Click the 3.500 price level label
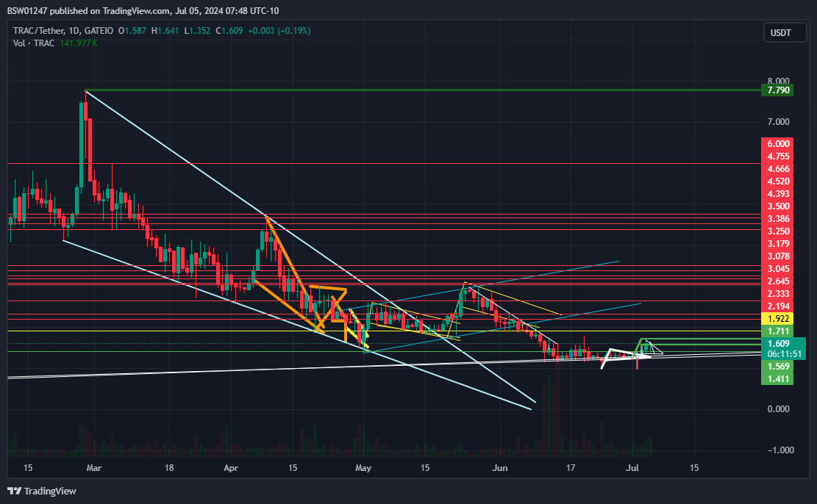The height and width of the screenshot is (504, 817). point(777,206)
